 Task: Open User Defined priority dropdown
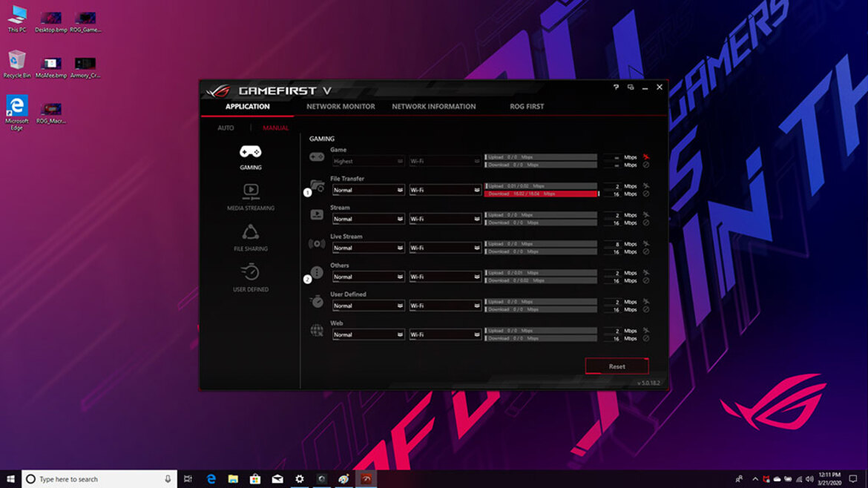[x=368, y=306]
